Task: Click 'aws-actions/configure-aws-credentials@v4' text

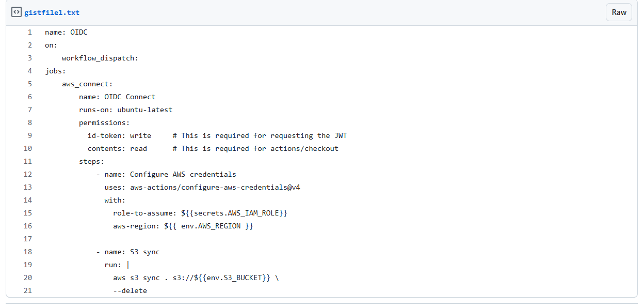Action: (215, 187)
